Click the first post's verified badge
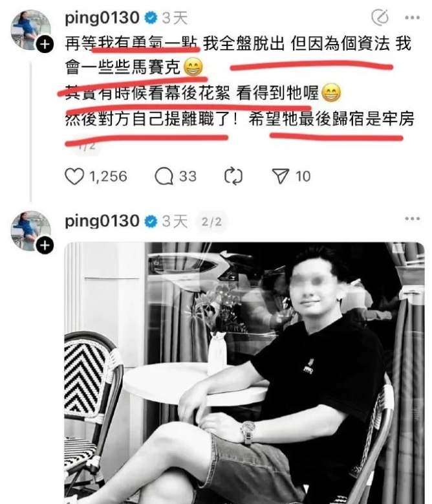432x504 pixels. pyautogui.click(x=151, y=17)
